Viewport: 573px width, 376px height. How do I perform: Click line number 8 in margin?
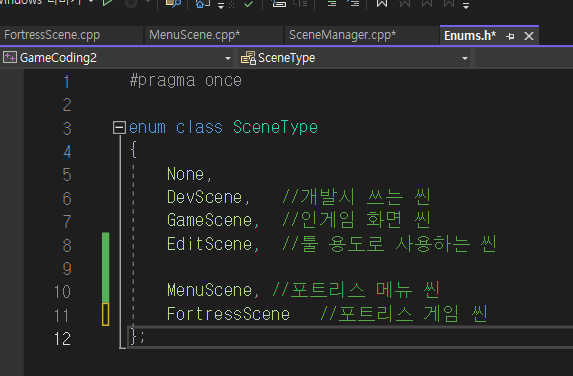pos(67,246)
